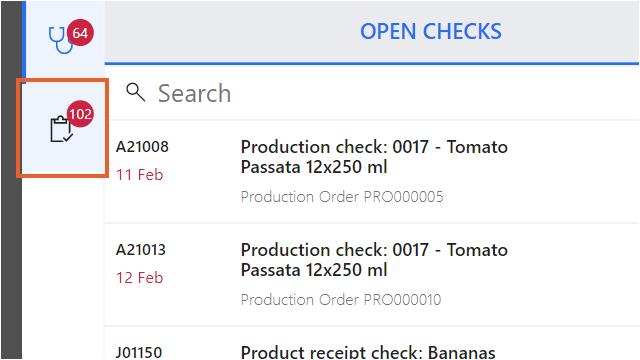Click Production Order PRO000005 text
Viewport: 640px width, 360px height.
point(342,197)
